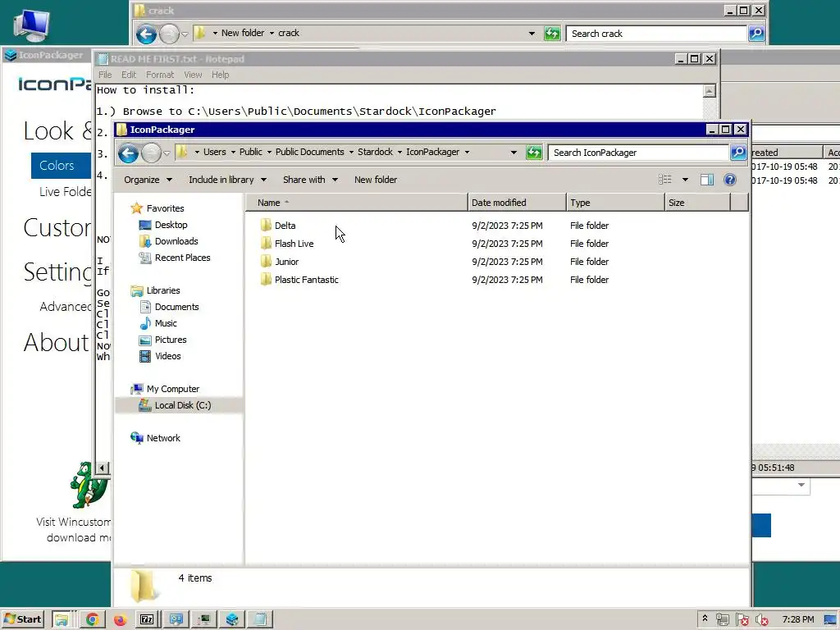The width and height of the screenshot is (840, 630).
Task: Open the Organize dropdown menu
Action: pos(148,180)
